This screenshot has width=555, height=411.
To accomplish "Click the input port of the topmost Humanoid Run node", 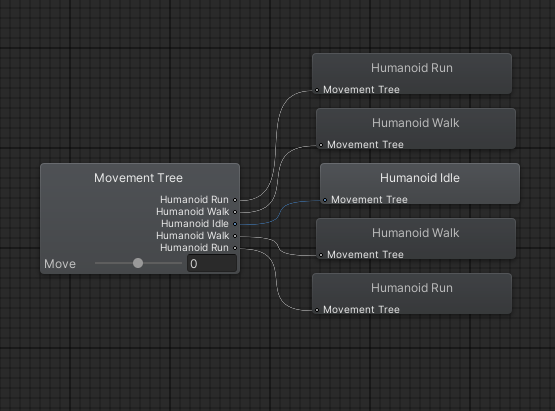I will coord(317,90).
